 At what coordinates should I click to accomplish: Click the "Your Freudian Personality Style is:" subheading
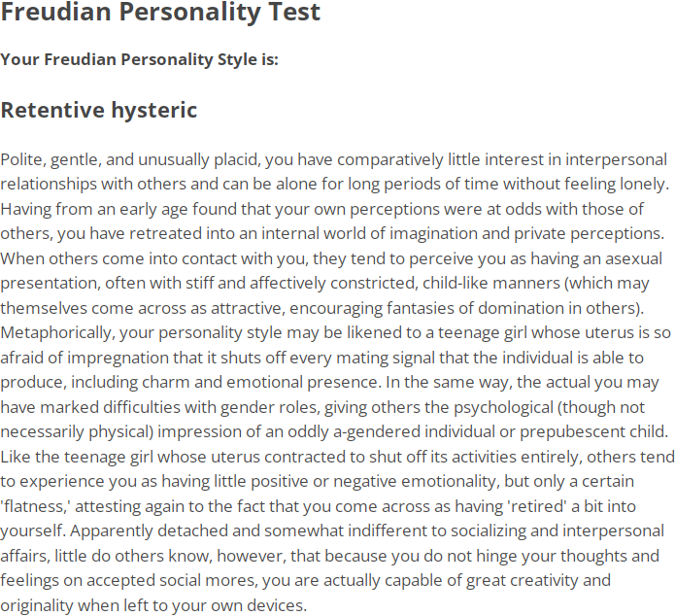[x=140, y=59]
